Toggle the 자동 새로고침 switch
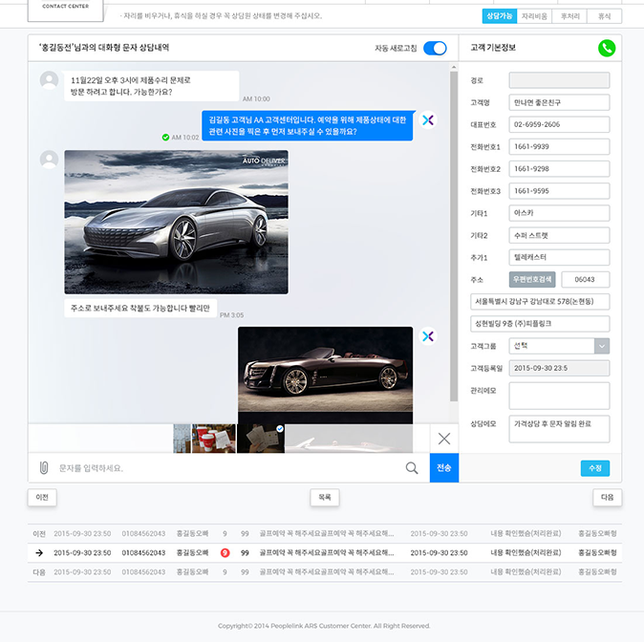 point(435,48)
